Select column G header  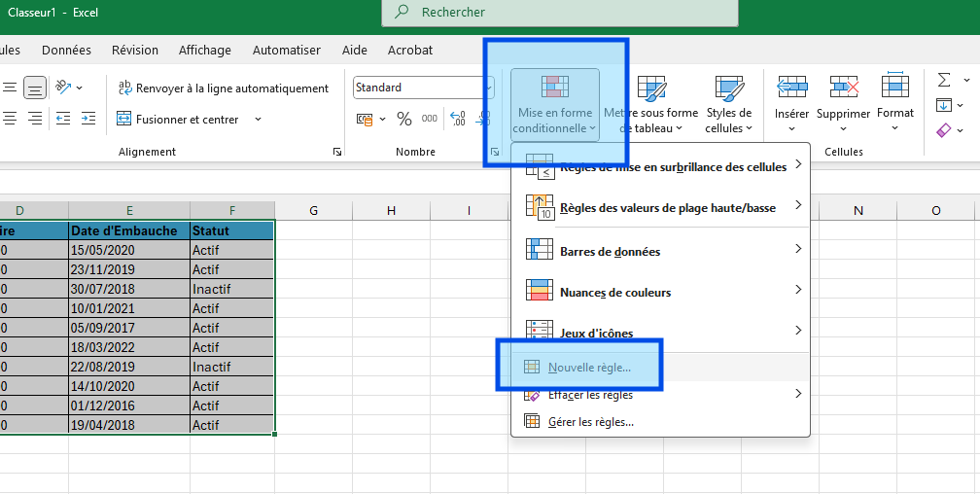coord(313,211)
